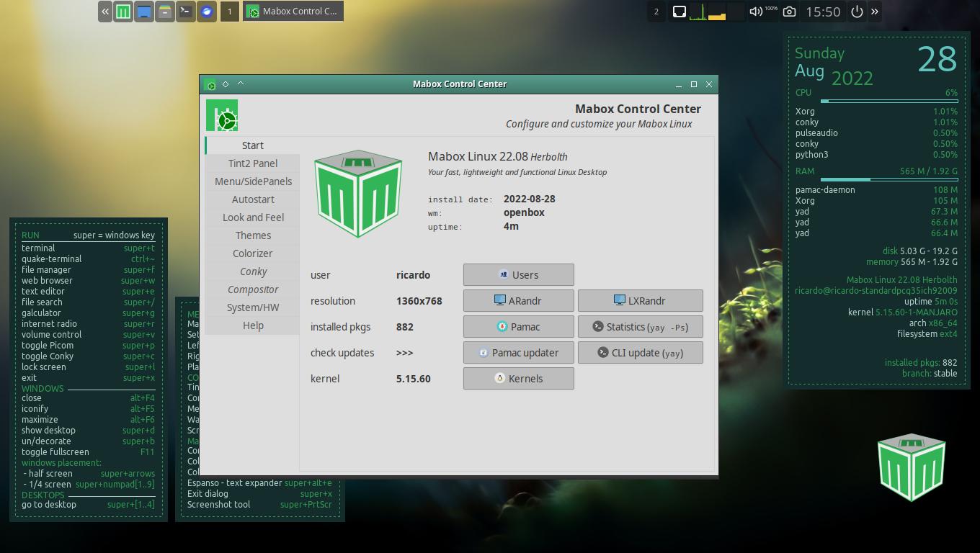Click the 15:50 clock

click(x=823, y=12)
